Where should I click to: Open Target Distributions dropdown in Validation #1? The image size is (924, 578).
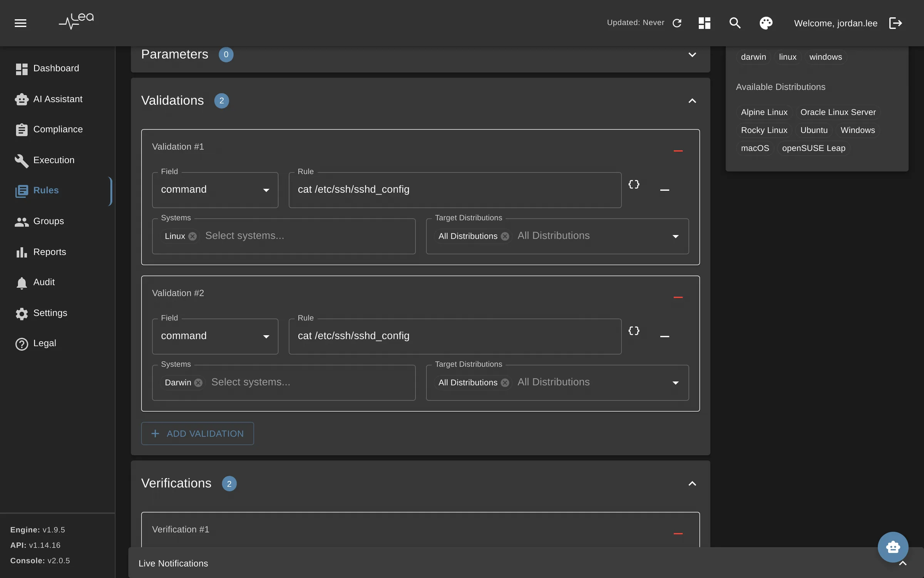coord(675,236)
